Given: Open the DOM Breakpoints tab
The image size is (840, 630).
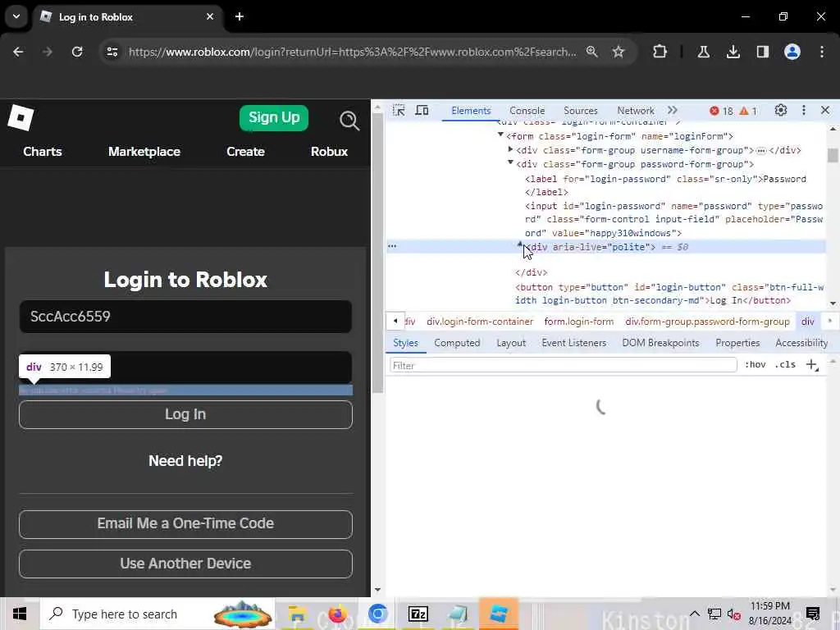Looking at the screenshot, I should (x=660, y=343).
